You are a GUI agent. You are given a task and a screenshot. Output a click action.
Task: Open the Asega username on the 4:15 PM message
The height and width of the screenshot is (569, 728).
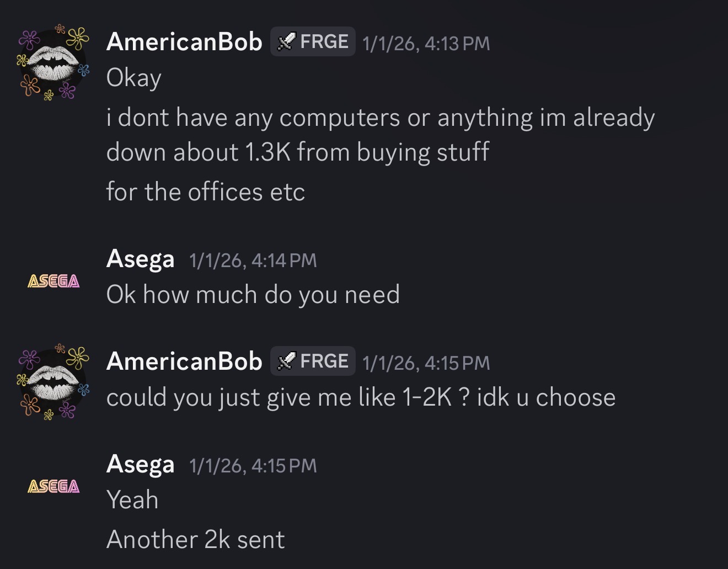coord(140,464)
